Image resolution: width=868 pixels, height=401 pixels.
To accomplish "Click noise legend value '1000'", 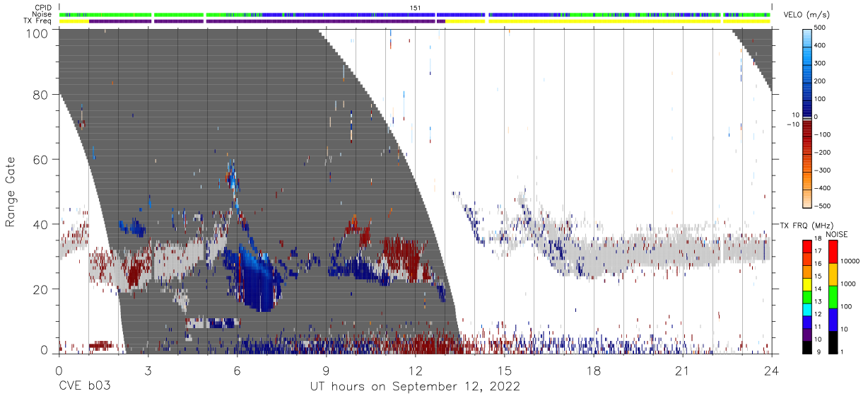I will tap(849, 284).
